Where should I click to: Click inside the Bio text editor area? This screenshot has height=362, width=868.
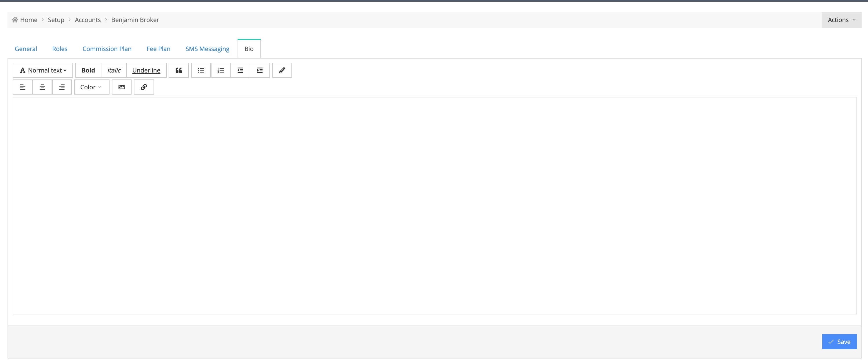[x=435, y=206]
